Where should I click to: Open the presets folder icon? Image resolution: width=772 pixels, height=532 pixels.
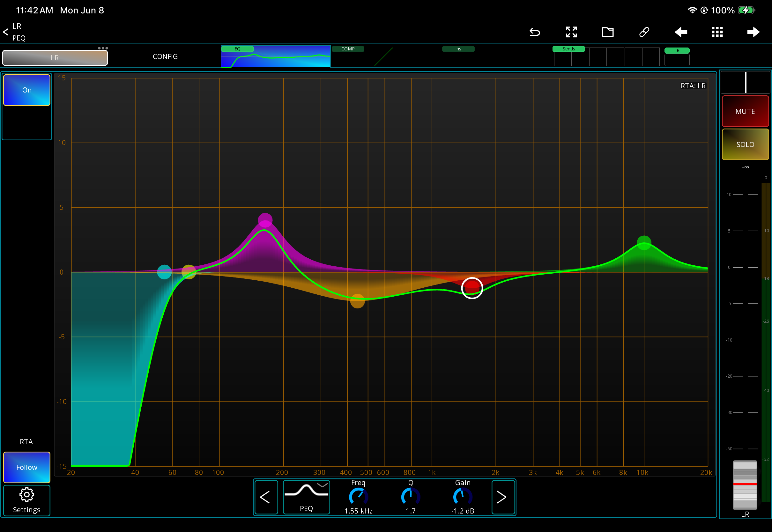(608, 32)
